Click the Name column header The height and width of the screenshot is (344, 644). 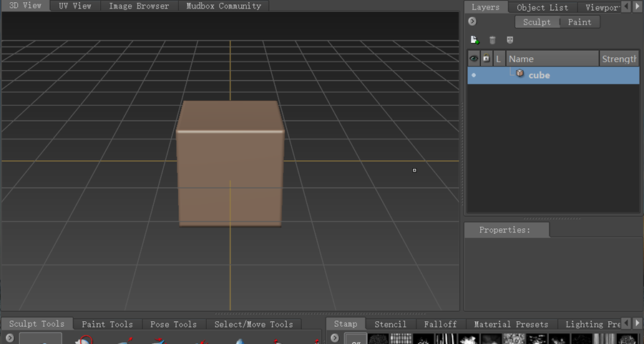point(552,59)
